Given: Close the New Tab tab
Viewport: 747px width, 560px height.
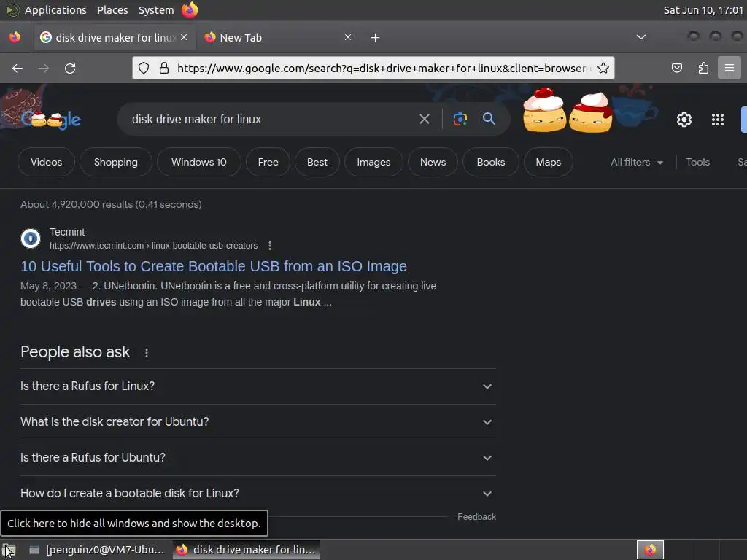Looking at the screenshot, I should 348,37.
